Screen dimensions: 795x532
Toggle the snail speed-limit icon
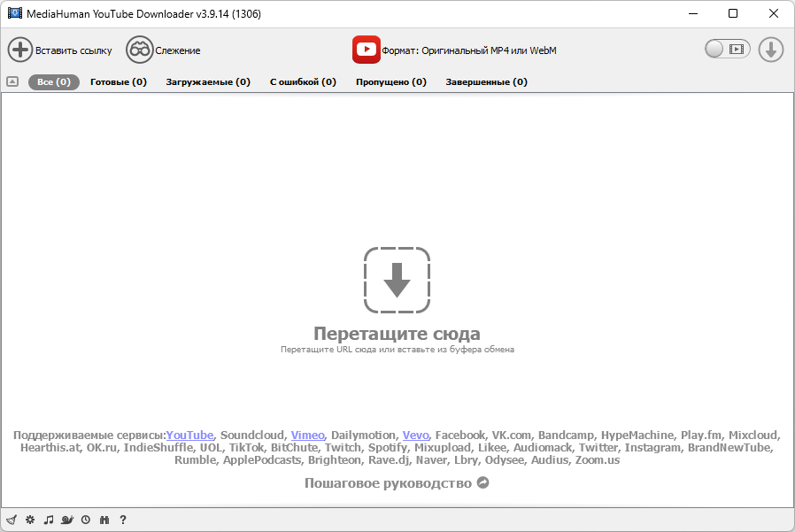67,520
